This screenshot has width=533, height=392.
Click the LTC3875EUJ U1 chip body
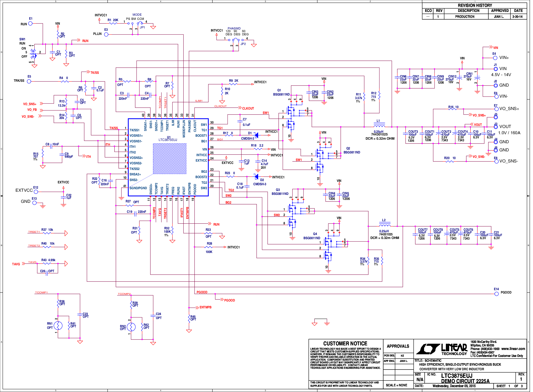click(168, 157)
